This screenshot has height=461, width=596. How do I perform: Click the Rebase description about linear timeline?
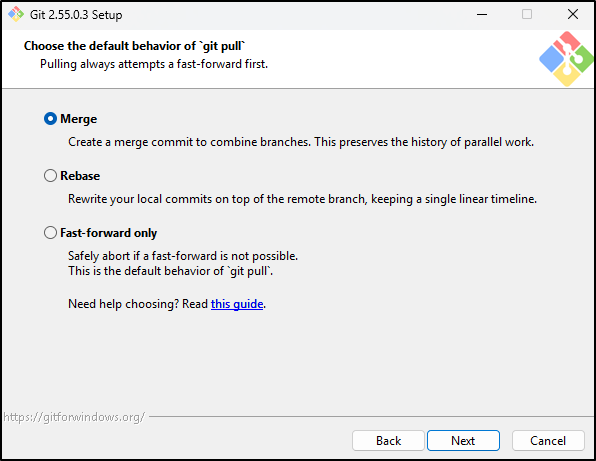[x=302, y=199]
